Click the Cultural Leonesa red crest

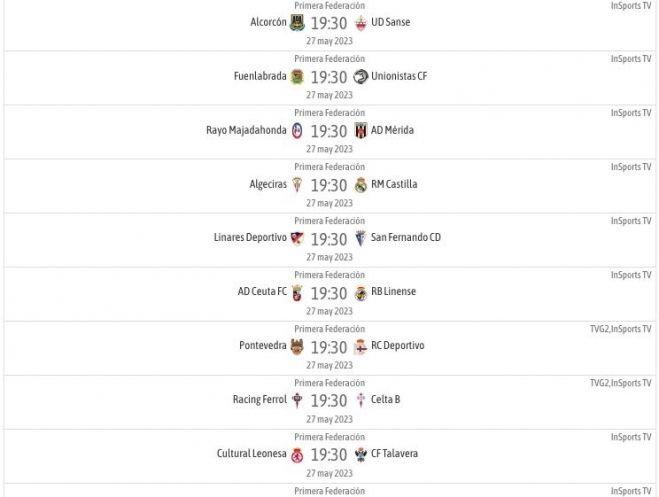tap(297, 455)
